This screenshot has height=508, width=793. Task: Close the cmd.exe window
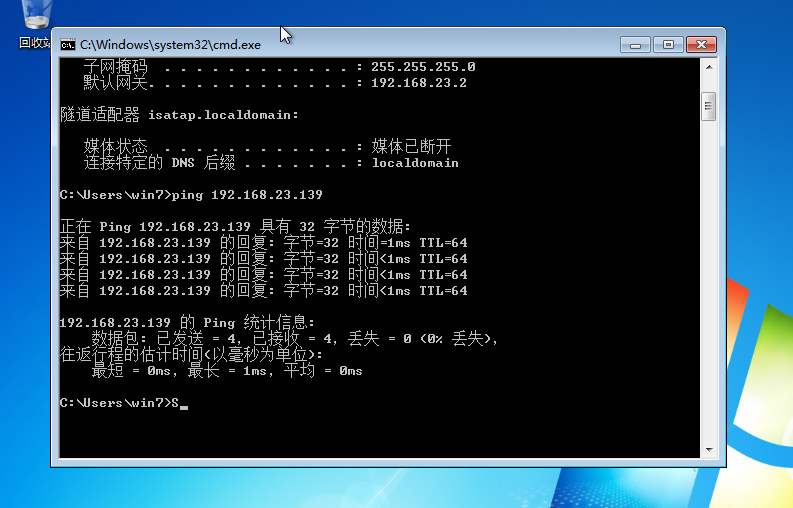(700, 44)
